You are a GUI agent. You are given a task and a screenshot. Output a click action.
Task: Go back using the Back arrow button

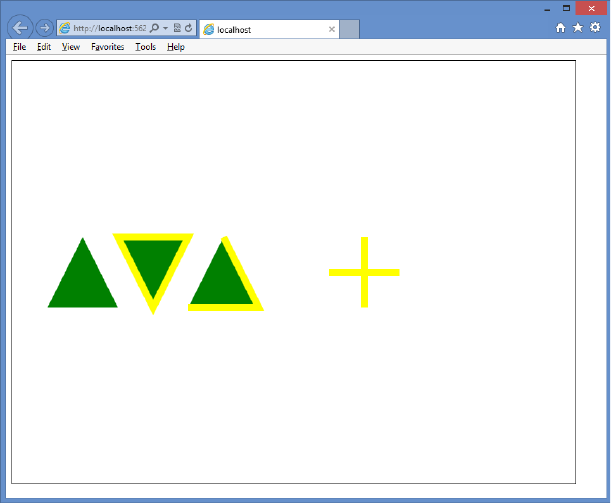pos(20,28)
